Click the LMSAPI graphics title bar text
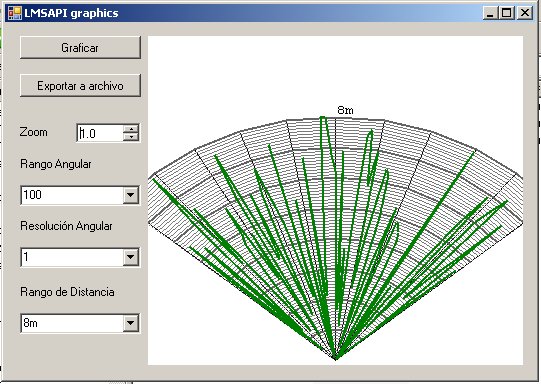 tap(71, 13)
